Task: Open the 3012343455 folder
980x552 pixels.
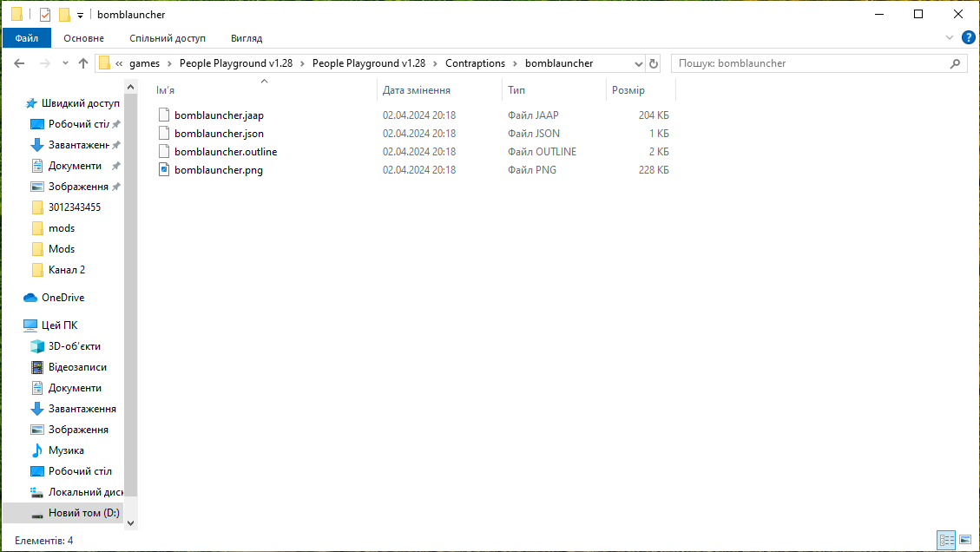Action: point(75,207)
